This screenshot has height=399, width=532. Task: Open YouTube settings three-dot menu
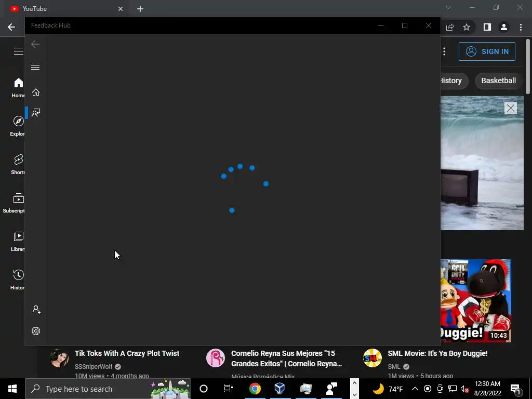pyautogui.click(x=444, y=51)
